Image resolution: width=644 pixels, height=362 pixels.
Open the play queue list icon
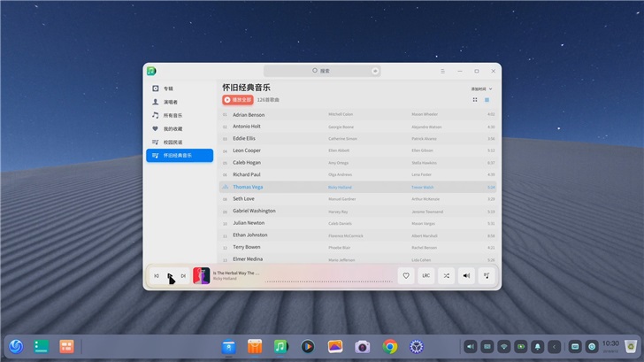(487, 276)
